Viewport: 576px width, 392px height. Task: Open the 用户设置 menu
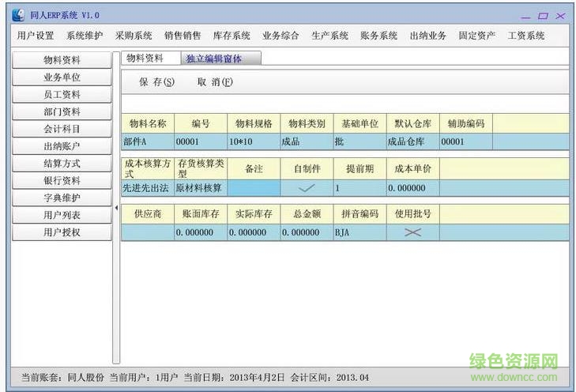(x=36, y=36)
